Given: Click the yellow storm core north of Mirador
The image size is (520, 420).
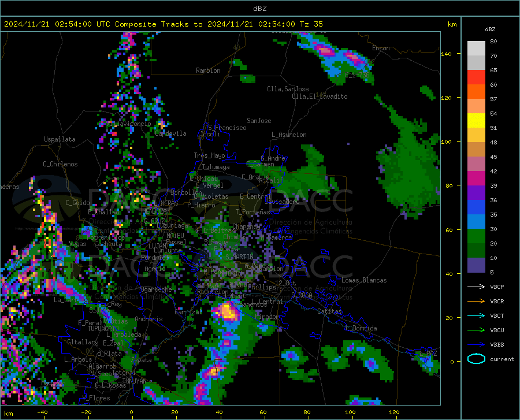Looking at the screenshot, I should point(228,311).
